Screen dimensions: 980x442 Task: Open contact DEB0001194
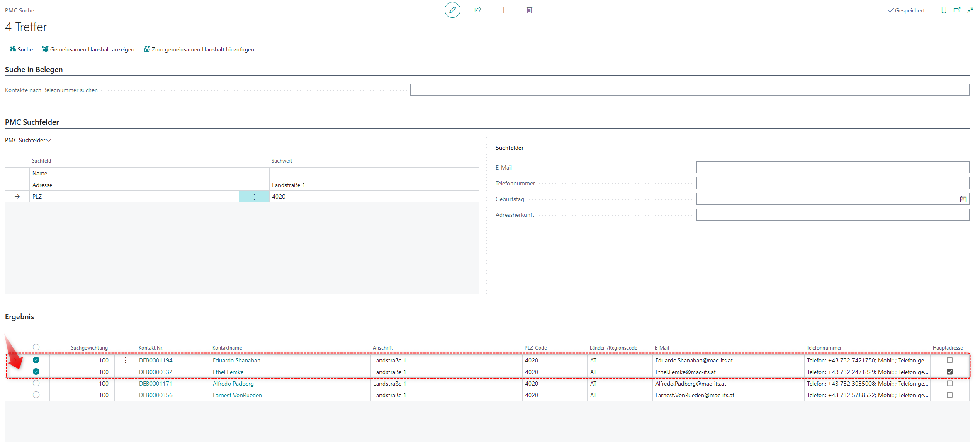point(156,360)
